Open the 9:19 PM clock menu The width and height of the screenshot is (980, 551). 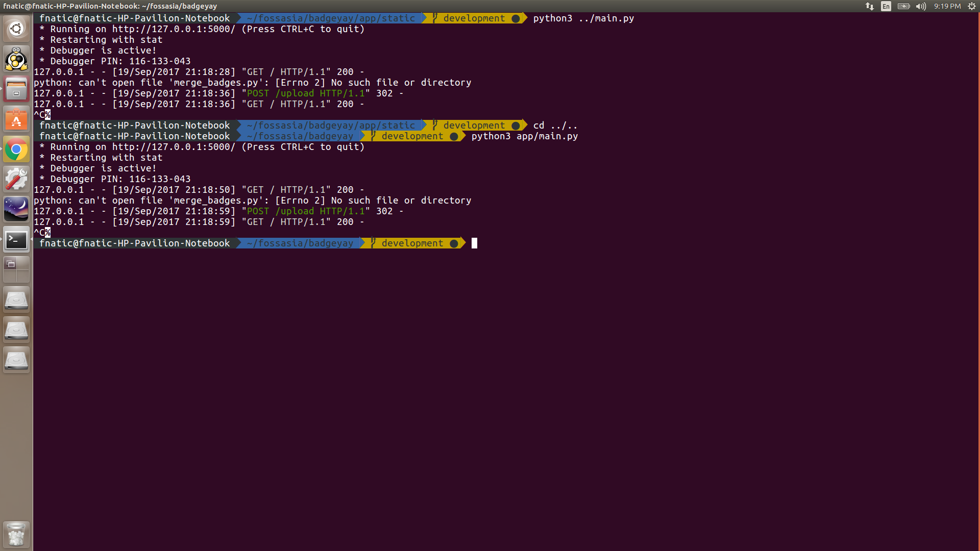pyautogui.click(x=947, y=6)
